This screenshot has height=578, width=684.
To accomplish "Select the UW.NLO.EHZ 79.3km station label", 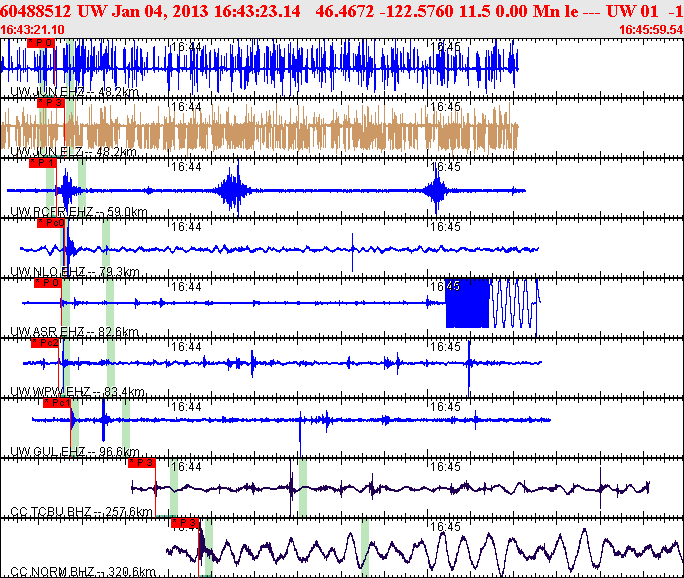I will (x=74, y=272).
